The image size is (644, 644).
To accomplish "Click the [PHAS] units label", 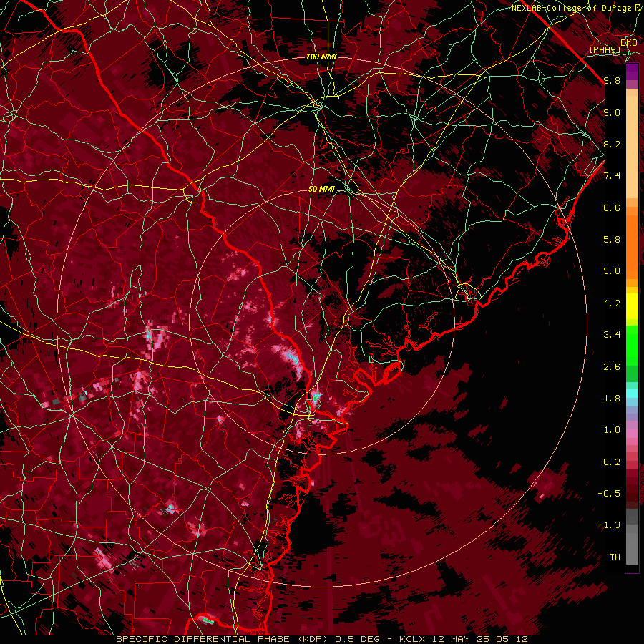I will tap(605, 49).
